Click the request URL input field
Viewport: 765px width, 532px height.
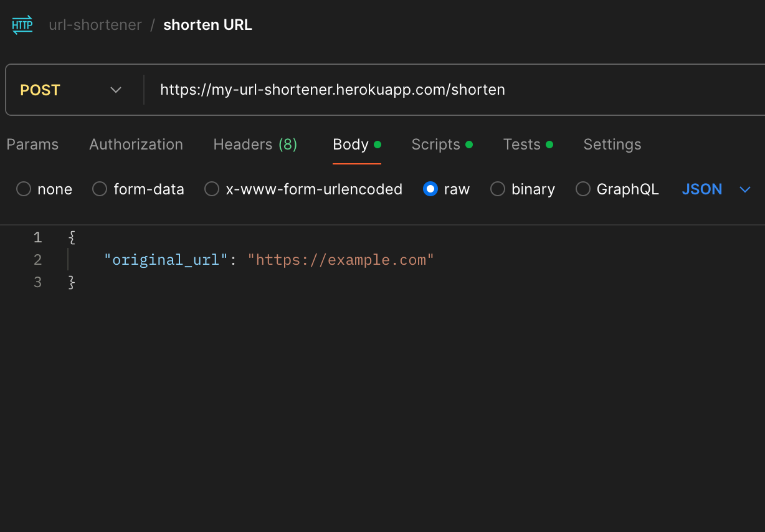point(436,90)
